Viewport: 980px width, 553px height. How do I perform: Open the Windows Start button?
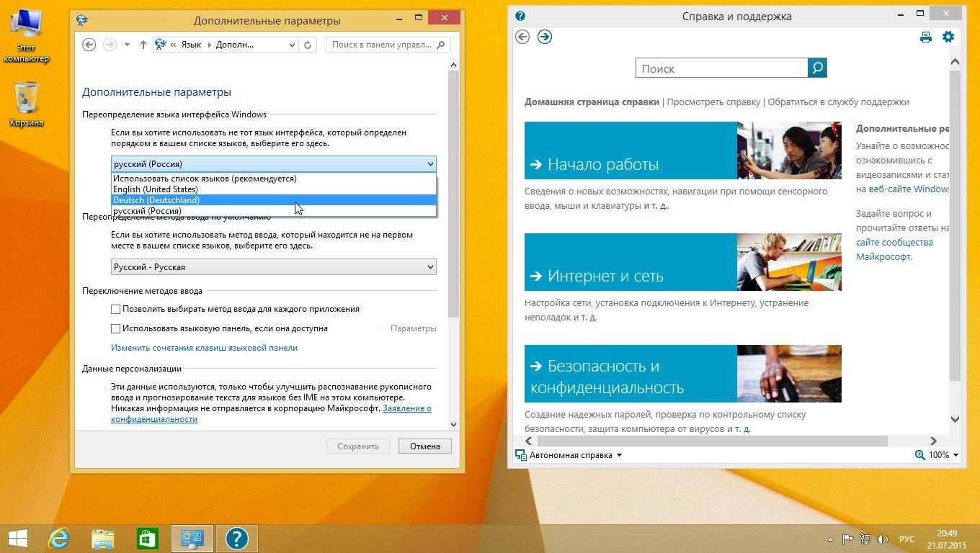click(x=17, y=539)
